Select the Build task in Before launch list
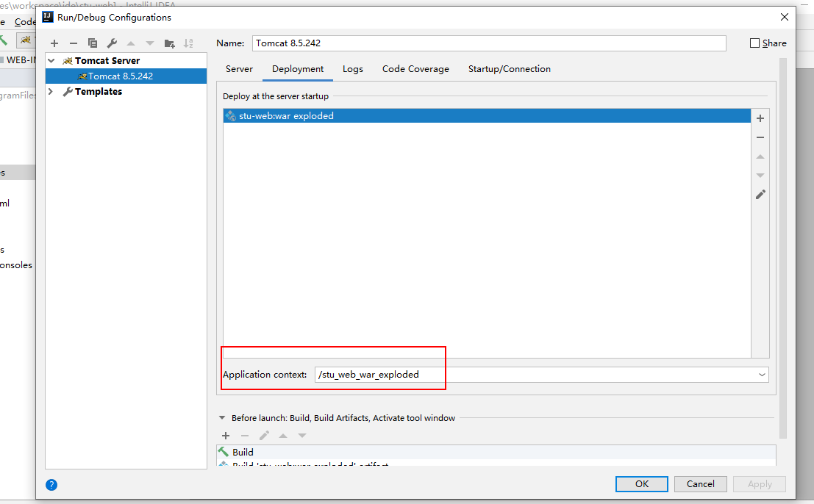 point(496,452)
